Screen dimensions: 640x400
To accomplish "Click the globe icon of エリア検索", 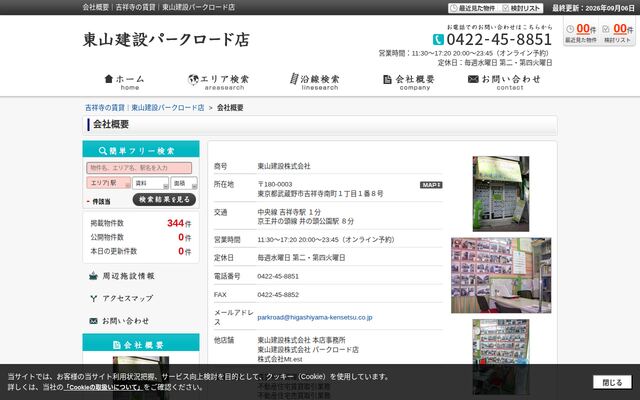I will tap(193, 79).
